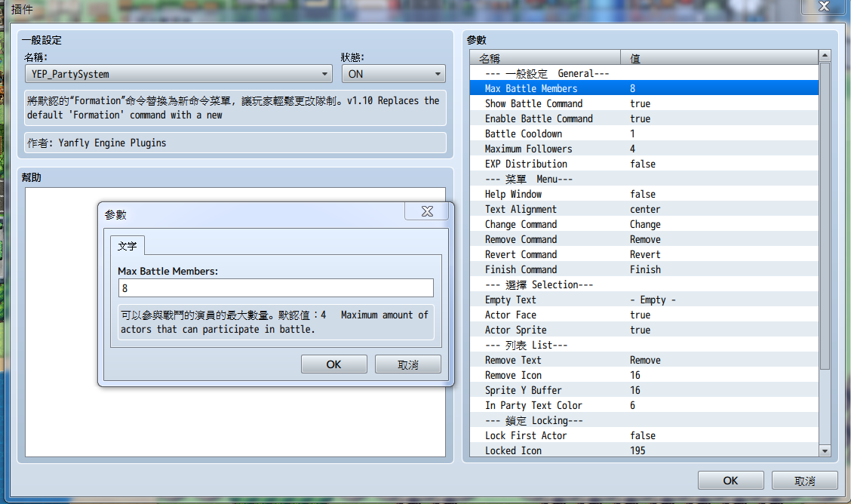
Task: Select the Remove Text parameter
Action: tap(644, 360)
